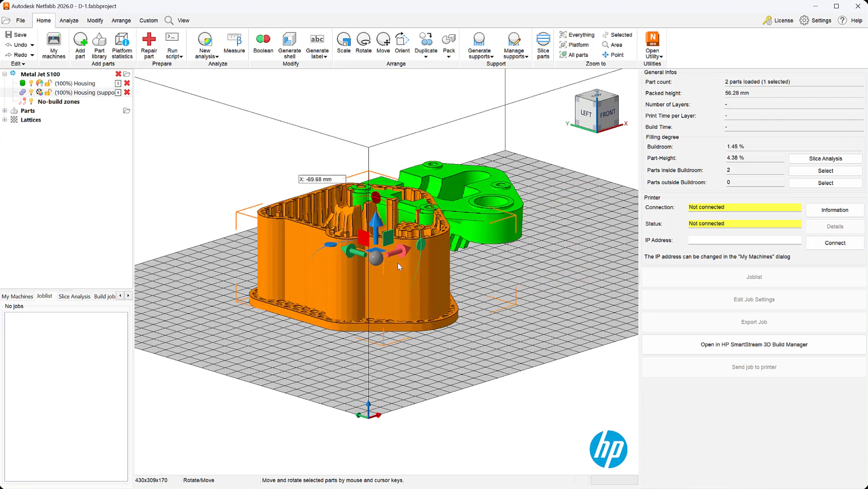Open the Part library
The image size is (868, 489).
point(99,45)
